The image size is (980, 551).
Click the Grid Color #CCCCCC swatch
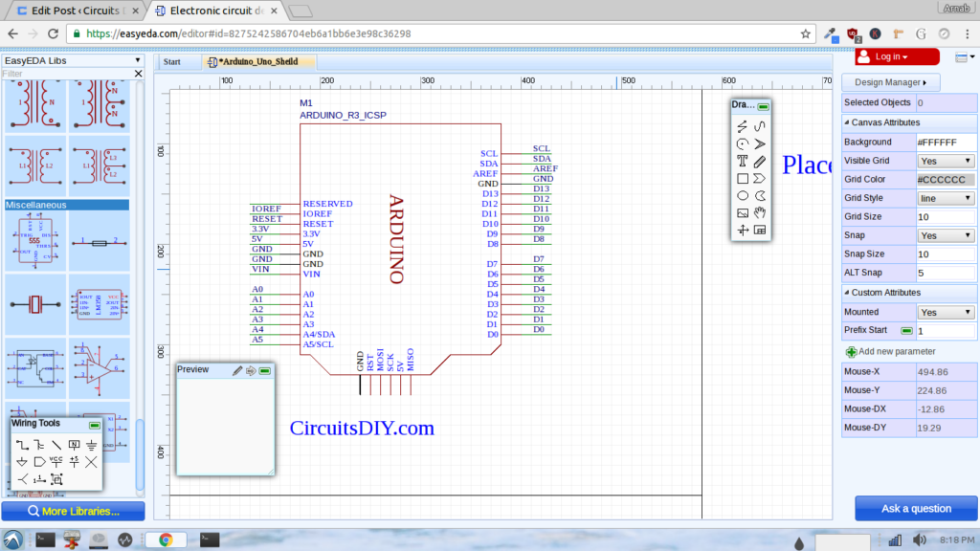coord(946,179)
